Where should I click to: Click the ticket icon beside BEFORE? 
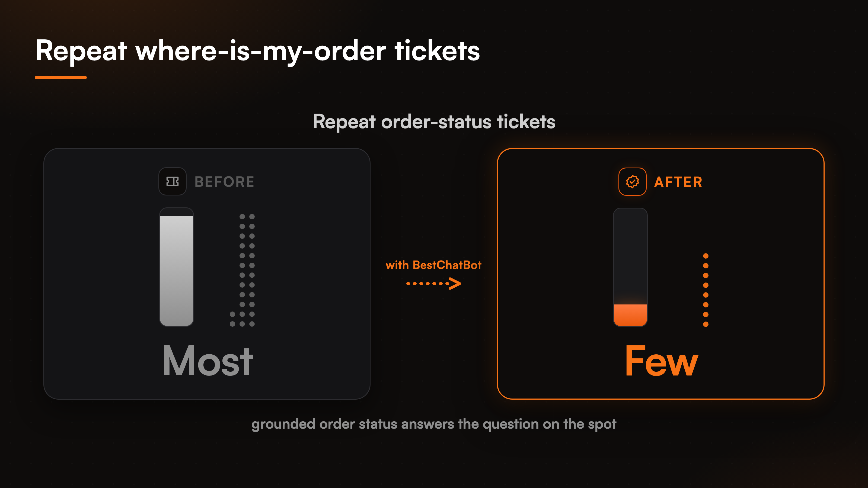click(x=173, y=182)
